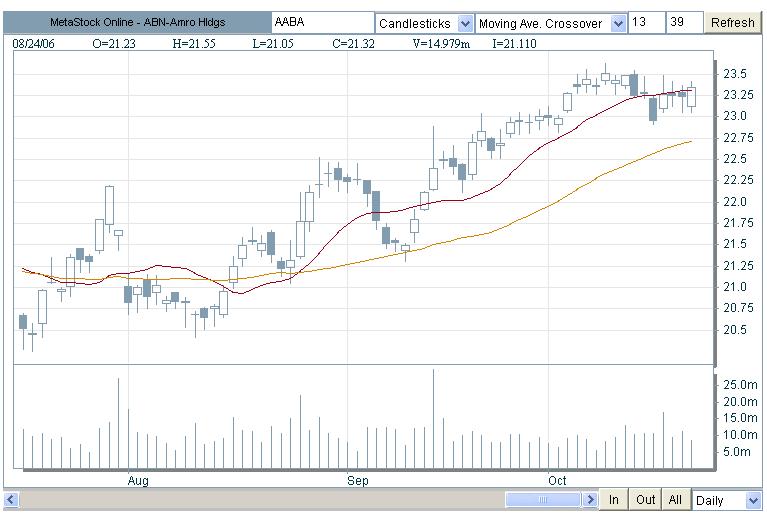Zoom out with the Out button
Screen dimensions: 767x513
point(645,499)
